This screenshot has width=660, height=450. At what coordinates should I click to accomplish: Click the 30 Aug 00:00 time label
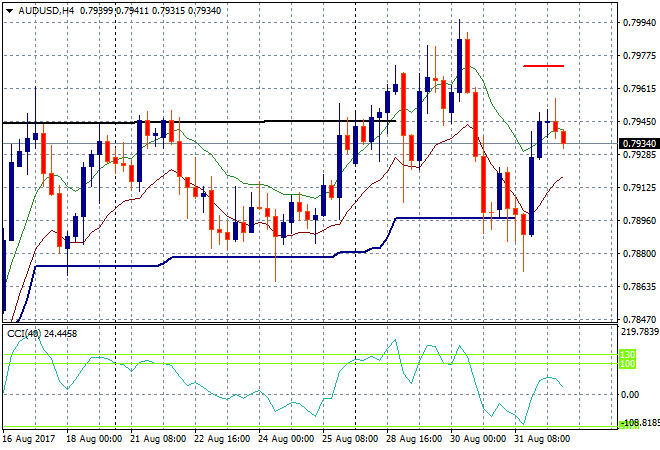[478, 439]
